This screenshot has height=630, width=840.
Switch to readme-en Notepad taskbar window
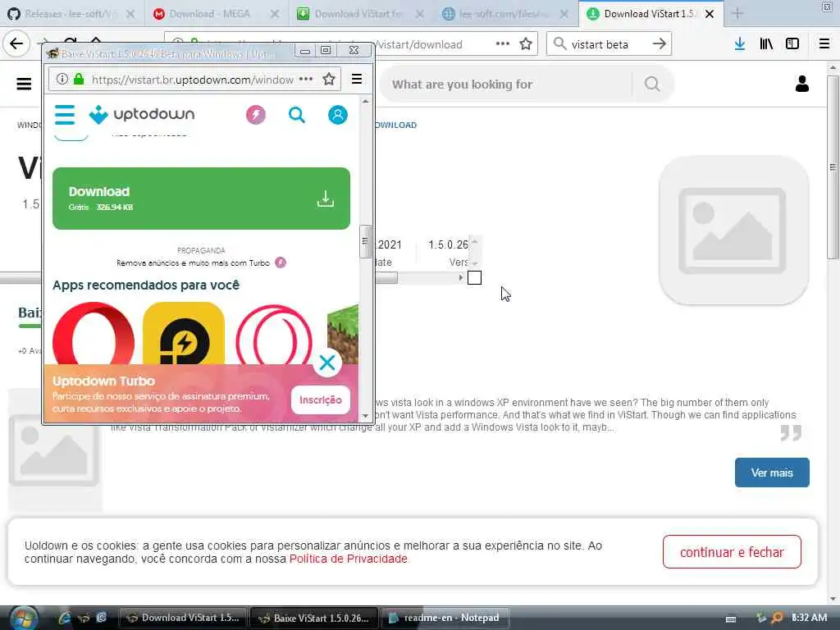click(x=445, y=618)
